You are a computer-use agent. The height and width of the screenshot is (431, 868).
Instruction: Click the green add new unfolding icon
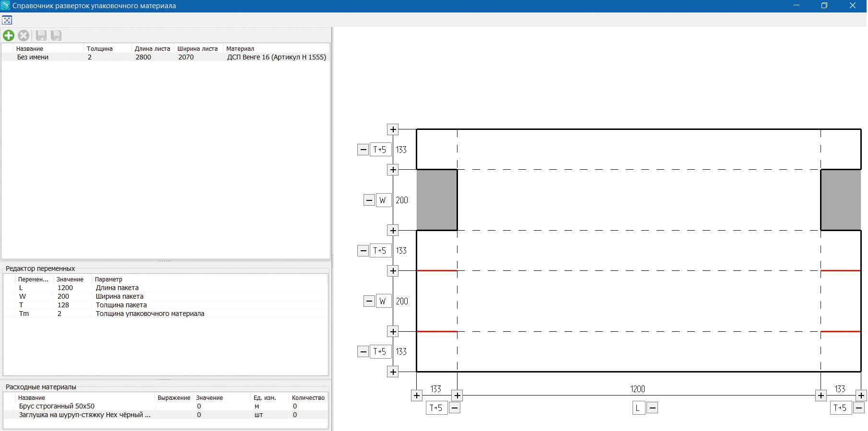tap(9, 35)
